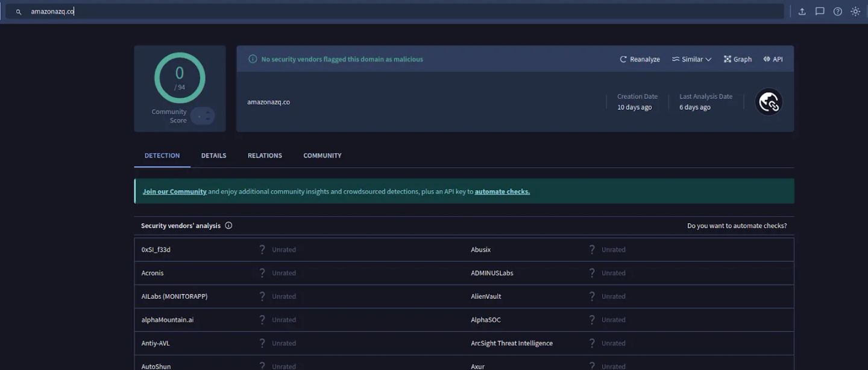Click the question mark icon in Antiy-AVL row
The image size is (868, 370).
[262, 343]
